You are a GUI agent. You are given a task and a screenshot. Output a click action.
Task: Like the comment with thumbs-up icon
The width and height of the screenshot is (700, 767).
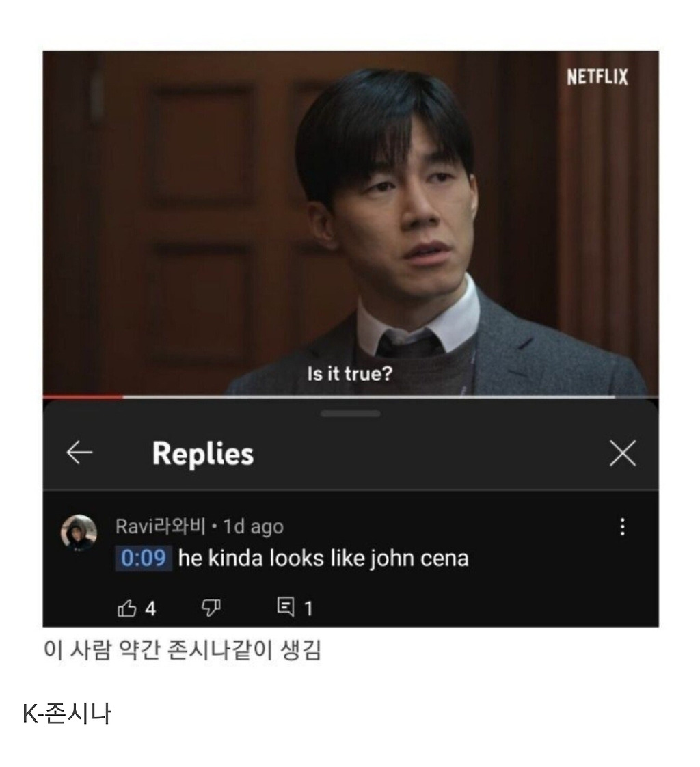(127, 608)
